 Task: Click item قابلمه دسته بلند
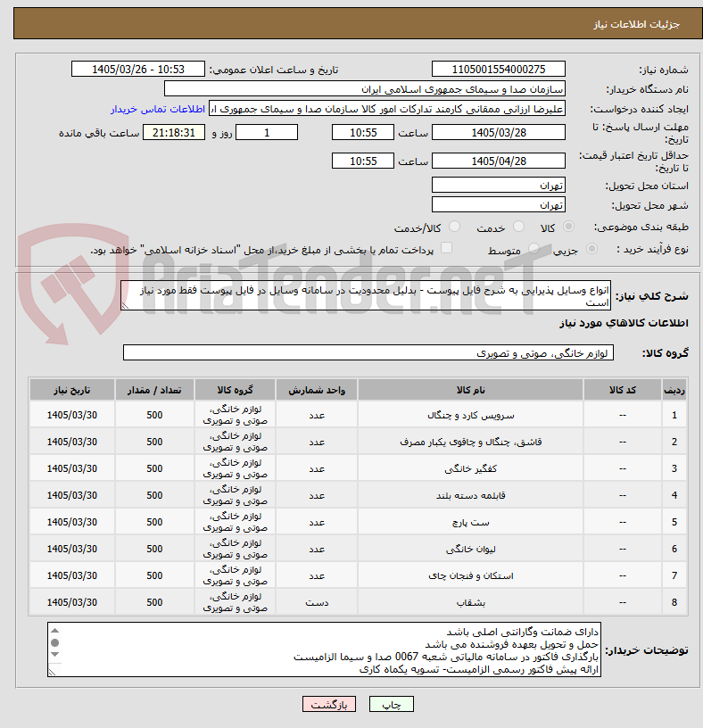click(470, 495)
